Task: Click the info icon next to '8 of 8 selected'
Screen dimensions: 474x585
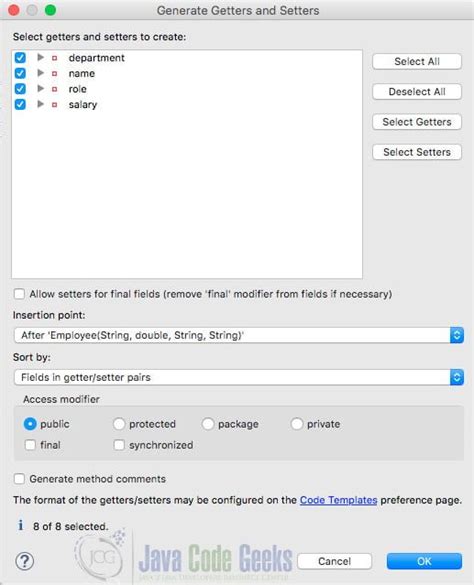Action: 21,526
